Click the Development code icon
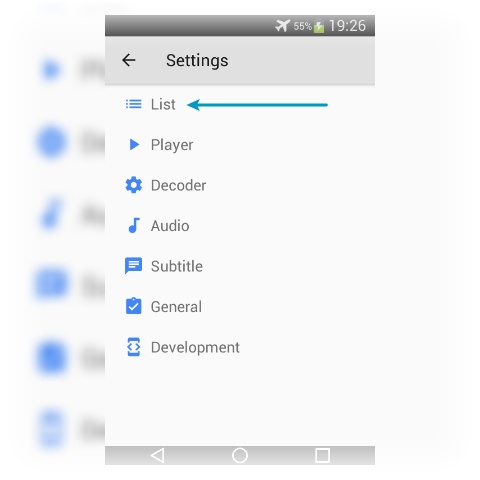Viewport: 480px width, 480px height. pyautogui.click(x=134, y=347)
